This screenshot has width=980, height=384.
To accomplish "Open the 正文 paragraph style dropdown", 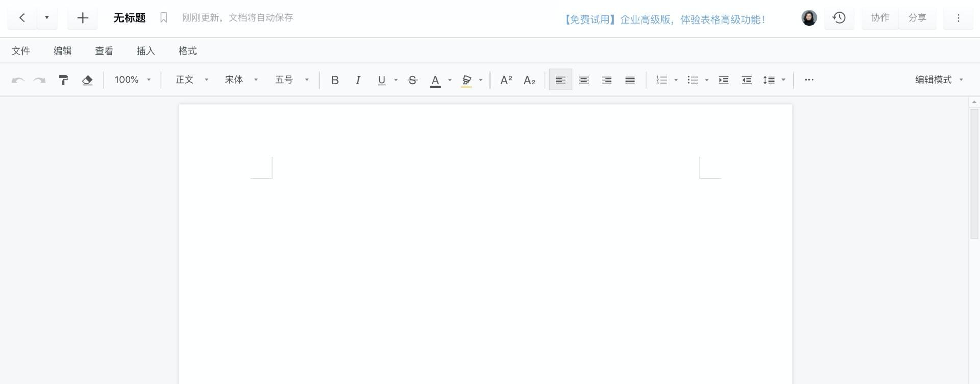I will coord(192,80).
